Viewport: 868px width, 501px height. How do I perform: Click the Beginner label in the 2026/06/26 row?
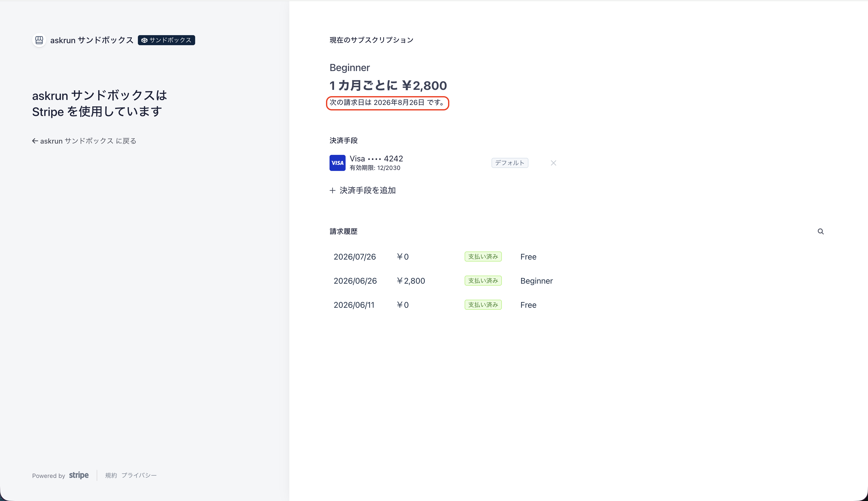coord(536,281)
